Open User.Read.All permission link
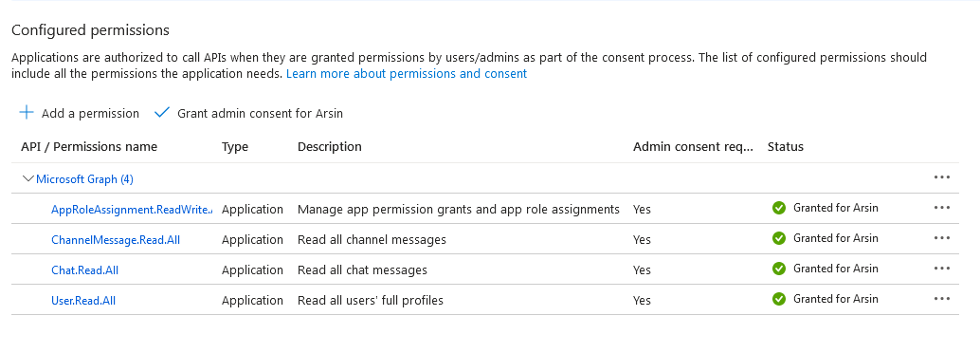The image size is (980, 353). (83, 301)
